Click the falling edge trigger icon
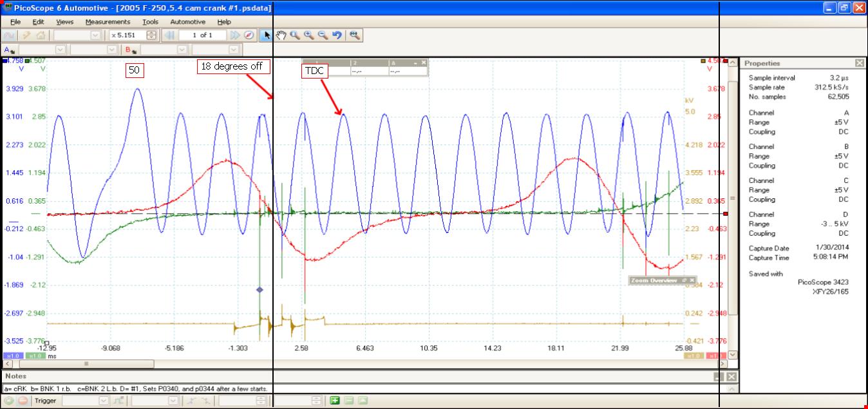This screenshot has width=868, height=409. click(x=205, y=401)
